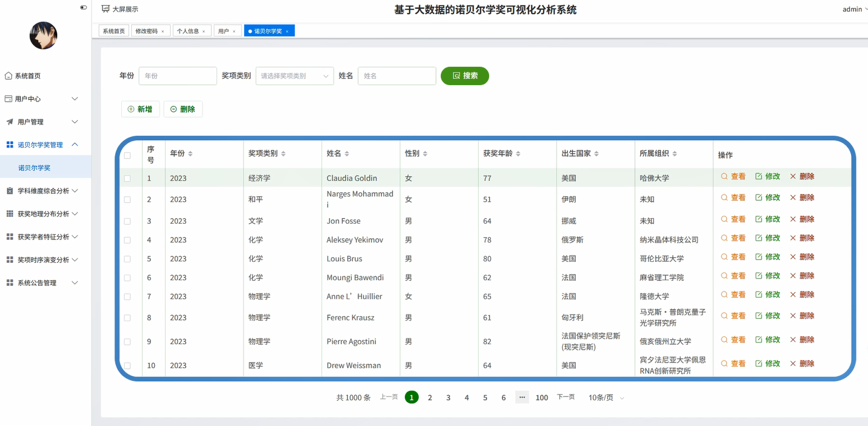Click the pagination ellipsis jump button
The width and height of the screenshot is (868, 426).
[x=522, y=397]
